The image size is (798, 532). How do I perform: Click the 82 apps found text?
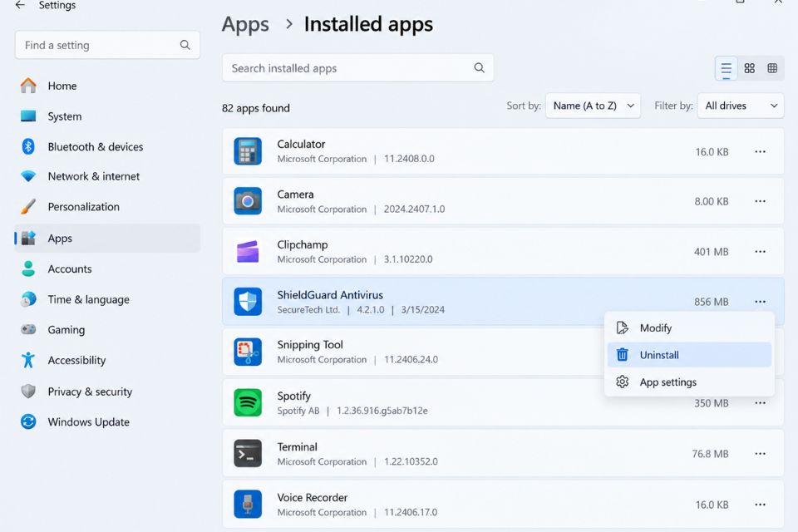tap(256, 108)
